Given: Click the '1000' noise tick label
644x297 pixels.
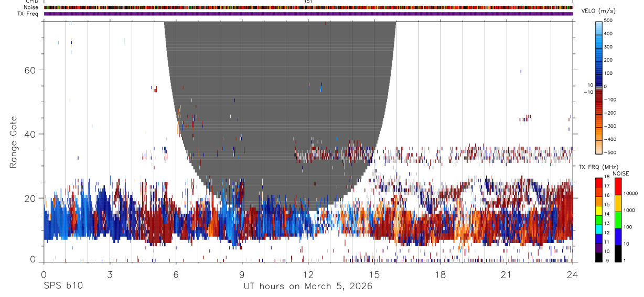Looking at the screenshot, I should click(x=630, y=210).
